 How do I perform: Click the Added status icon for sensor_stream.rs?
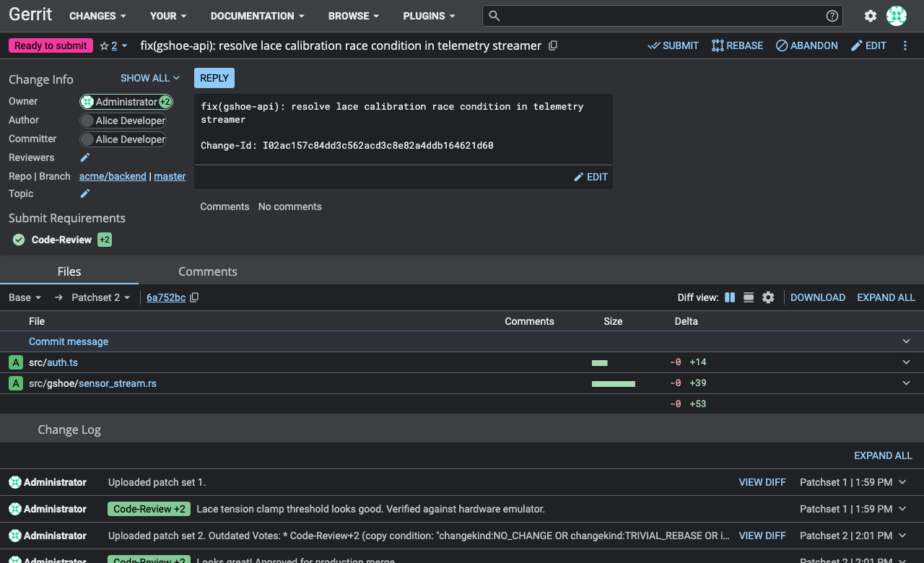tap(15, 383)
